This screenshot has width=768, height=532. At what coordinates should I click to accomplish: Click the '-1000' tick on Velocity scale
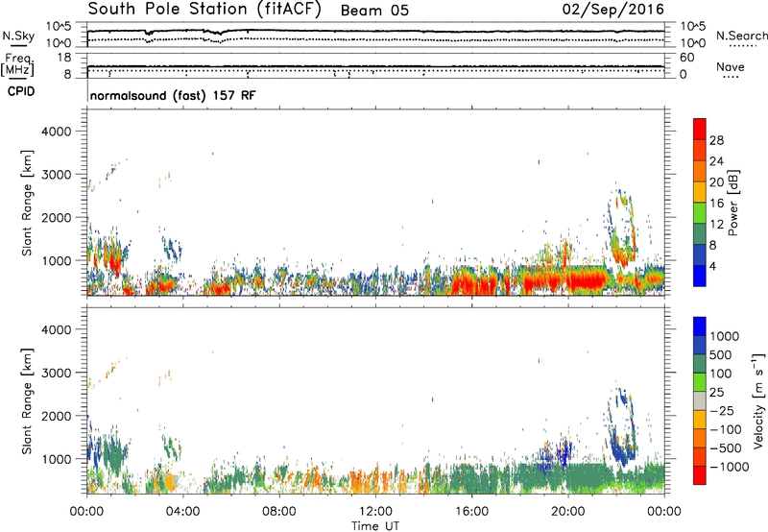click(x=730, y=467)
